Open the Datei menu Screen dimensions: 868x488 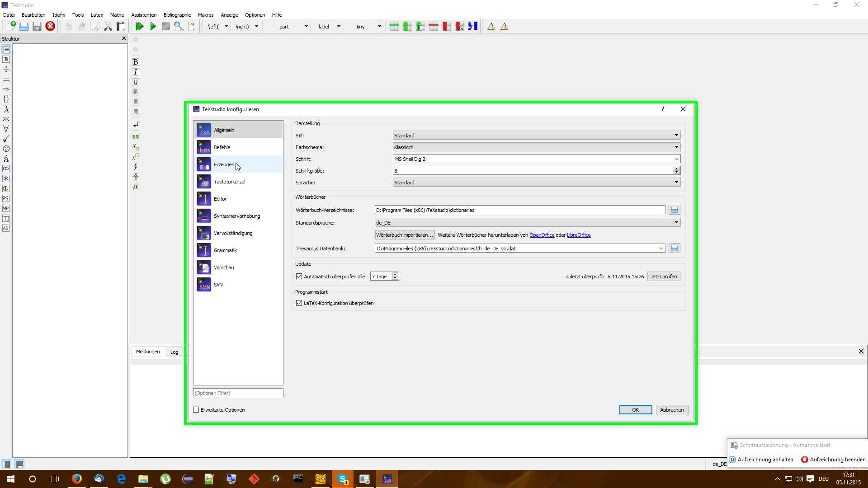click(9, 15)
